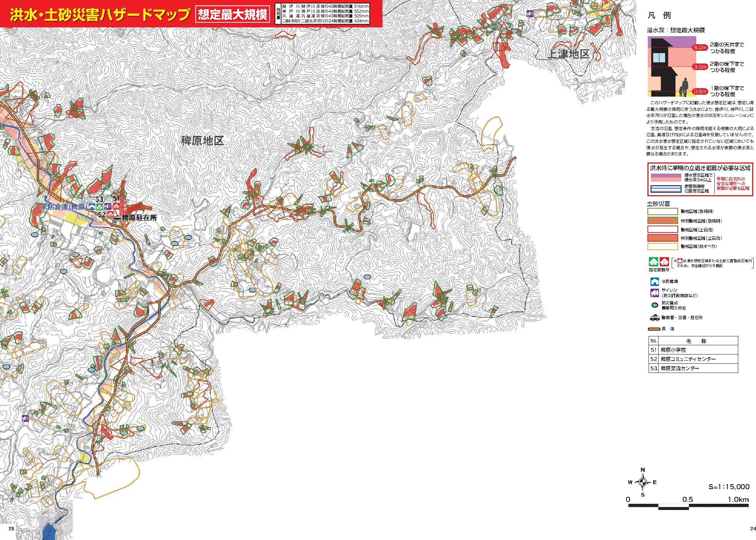The image size is (756, 540).
Task: Click the red 5.0m depth marker
Action: point(700,48)
